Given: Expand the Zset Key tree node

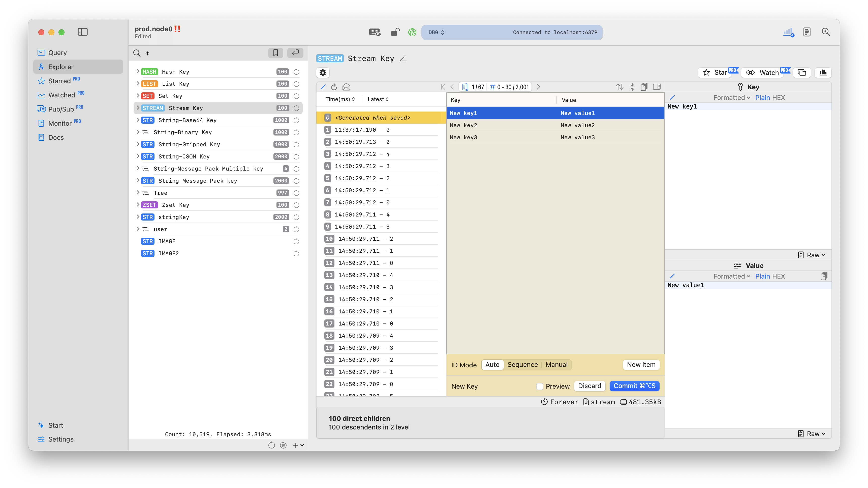Looking at the screenshot, I should pos(138,205).
